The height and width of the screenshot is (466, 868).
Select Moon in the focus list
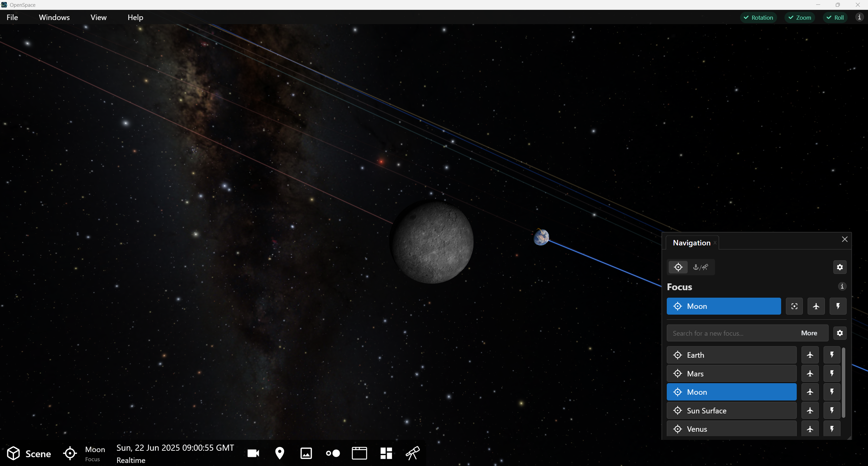pos(732,392)
